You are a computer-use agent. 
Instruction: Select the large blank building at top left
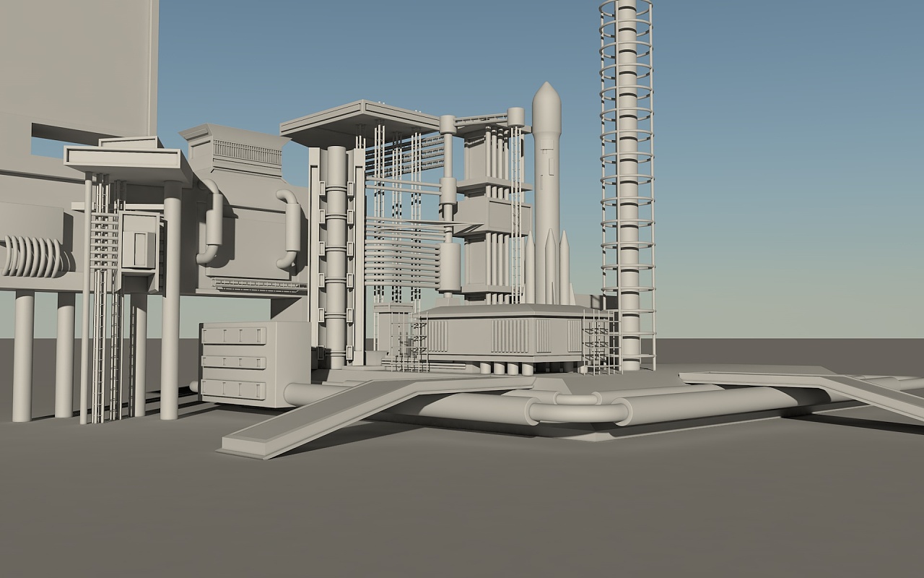coord(78,69)
